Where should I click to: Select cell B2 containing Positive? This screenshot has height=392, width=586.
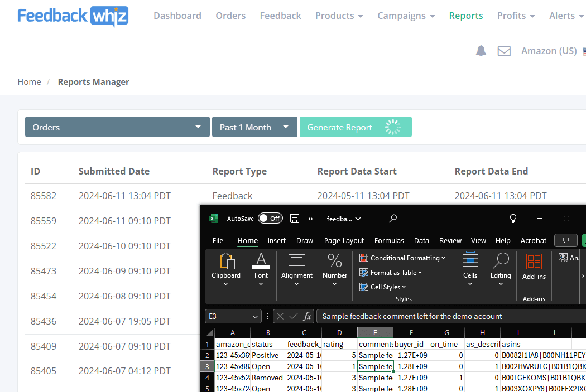coord(268,355)
